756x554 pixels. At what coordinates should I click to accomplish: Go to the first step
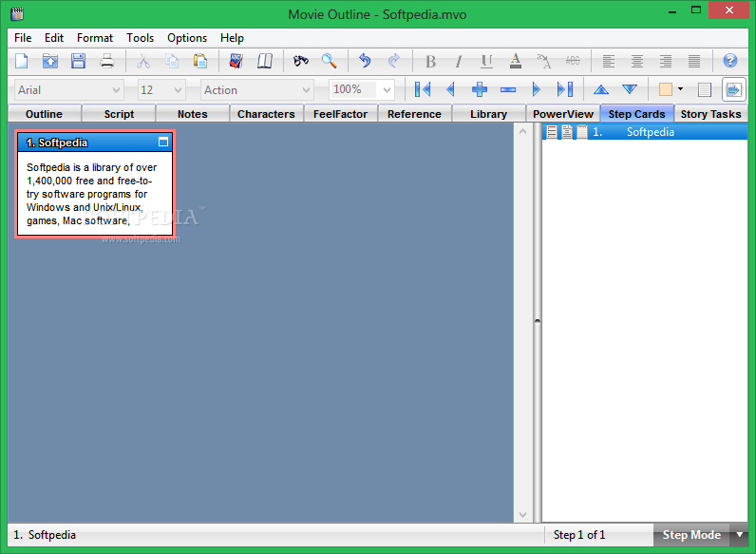coord(423,89)
